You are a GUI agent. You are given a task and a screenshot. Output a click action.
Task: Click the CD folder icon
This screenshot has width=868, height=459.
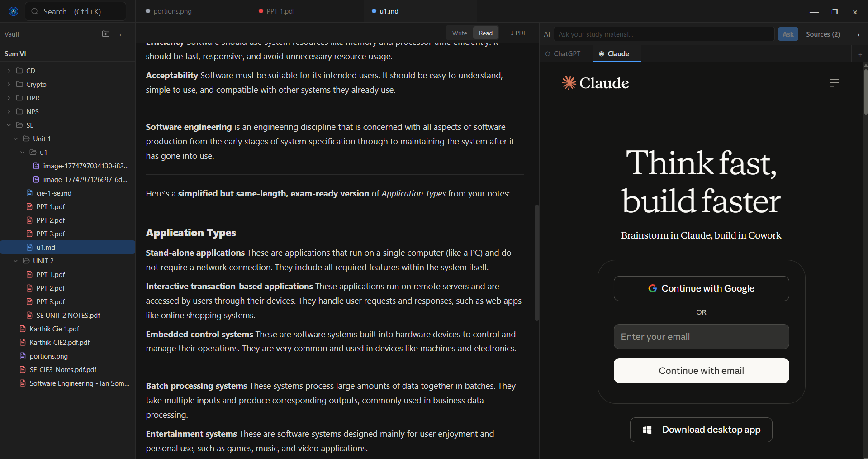19,71
